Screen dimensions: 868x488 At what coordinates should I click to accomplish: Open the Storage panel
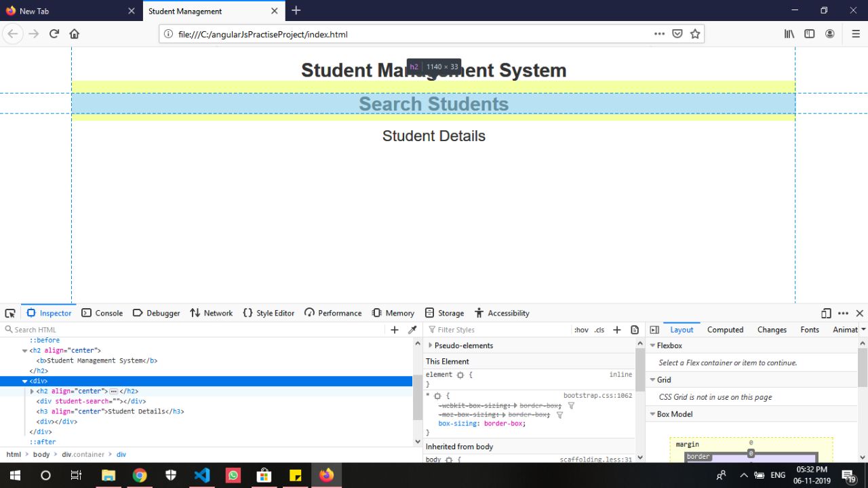[x=444, y=313]
